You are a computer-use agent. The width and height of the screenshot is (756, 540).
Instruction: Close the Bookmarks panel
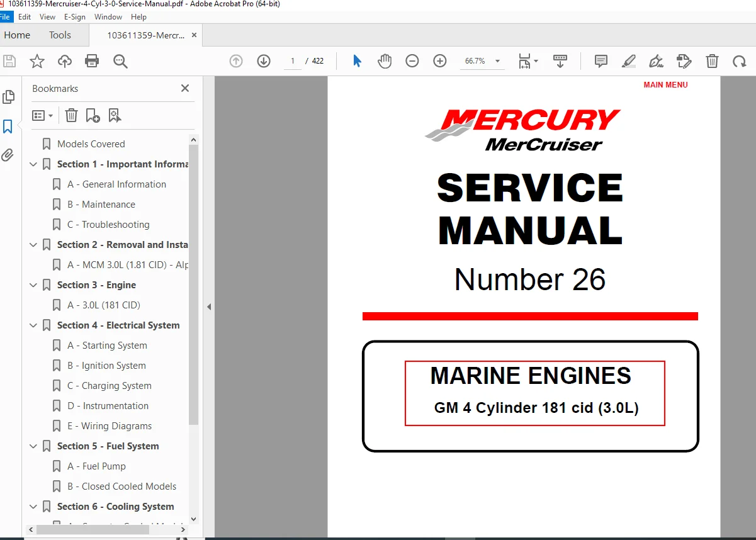(185, 88)
